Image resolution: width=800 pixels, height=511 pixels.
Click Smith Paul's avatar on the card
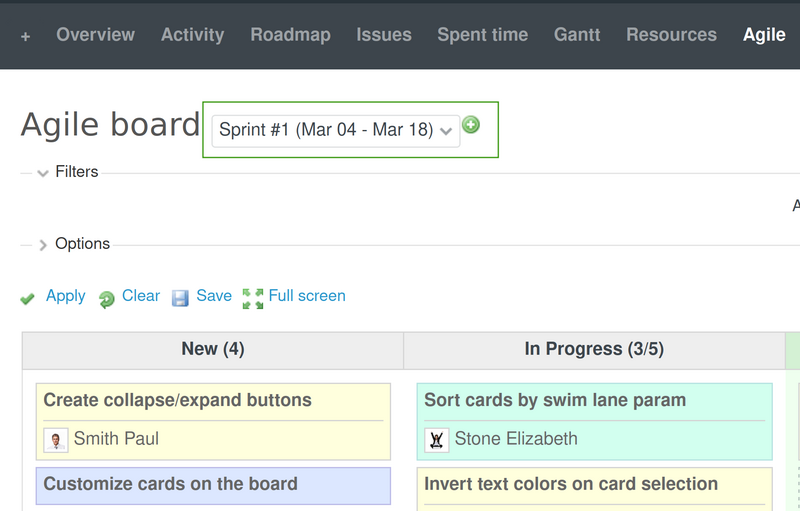[x=56, y=439]
